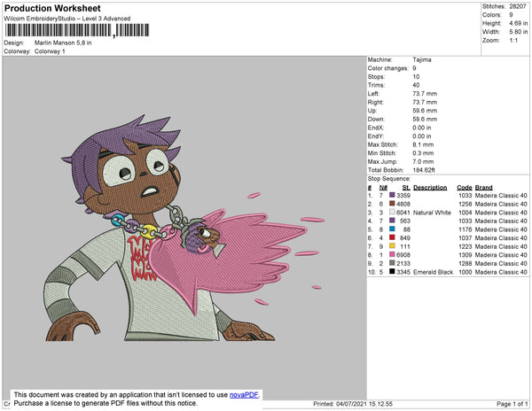The width and height of the screenshot is (532, 411).
Task: Click the Natural White swatch in row 3
Action: tap(392, 212)
